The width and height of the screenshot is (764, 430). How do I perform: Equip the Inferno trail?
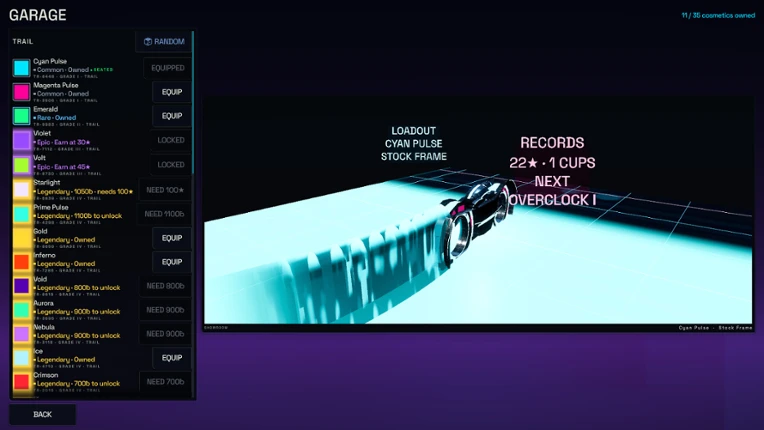(x=172, y=262)
